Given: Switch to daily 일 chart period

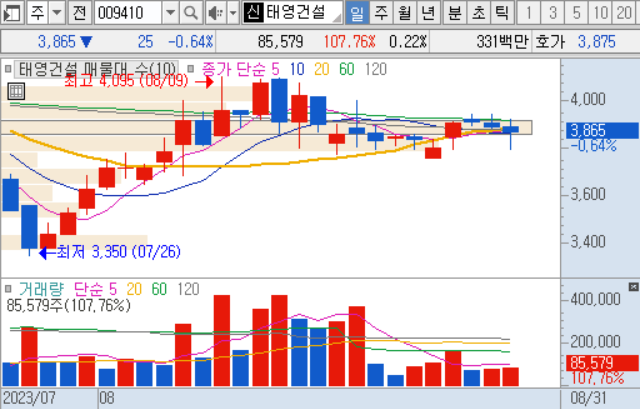Looking at the screenshot, I should (357, 13).
